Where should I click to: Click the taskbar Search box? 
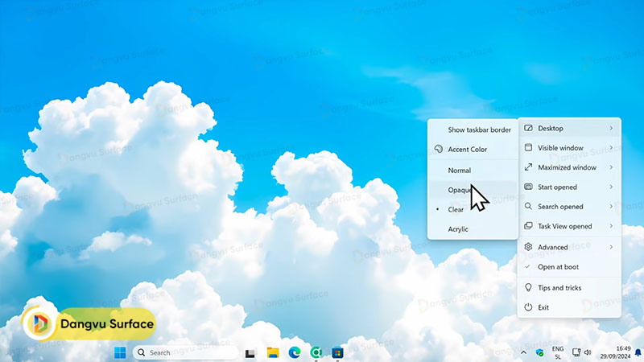pyautogui.click(x=186, y=352)
